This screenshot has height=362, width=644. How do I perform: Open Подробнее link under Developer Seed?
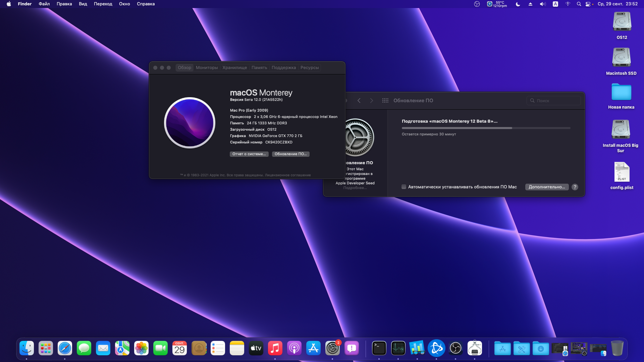[x=355, y=188]
